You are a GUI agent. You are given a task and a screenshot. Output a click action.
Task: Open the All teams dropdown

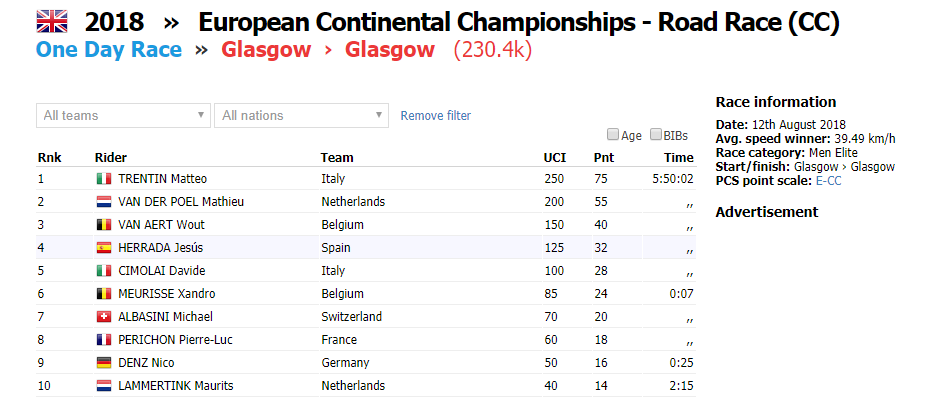click(123, 116)
